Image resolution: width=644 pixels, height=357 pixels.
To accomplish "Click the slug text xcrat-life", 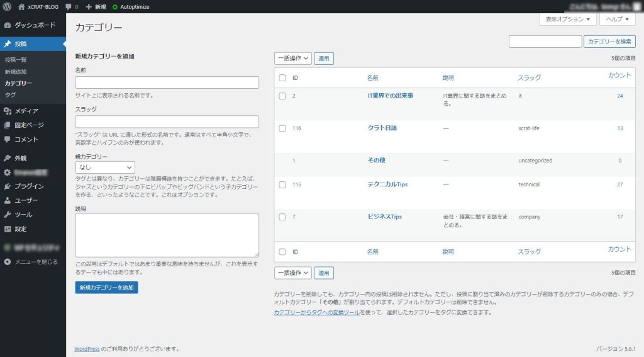I will 528,128.
